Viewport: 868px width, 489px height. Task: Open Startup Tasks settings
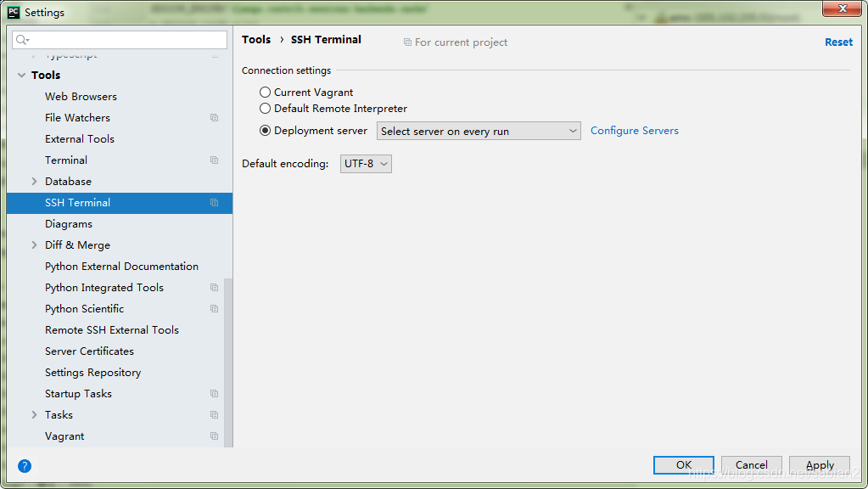[78, 394]
